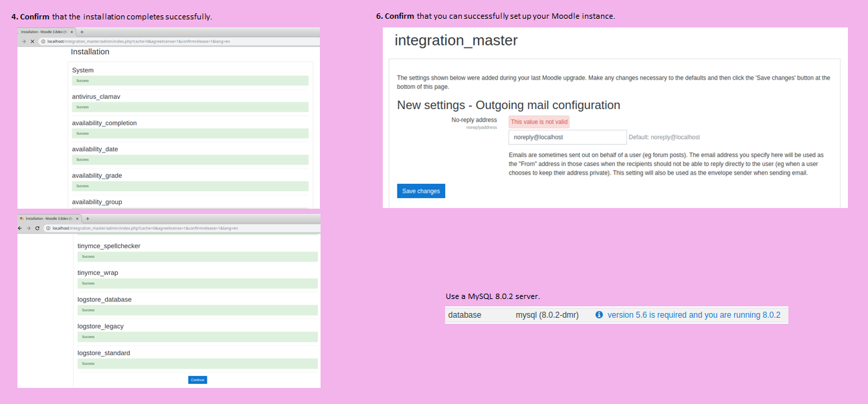Close Installation tab in browser showing availability_date
Viewport: 868px width, 404px height.
[72, 31]
